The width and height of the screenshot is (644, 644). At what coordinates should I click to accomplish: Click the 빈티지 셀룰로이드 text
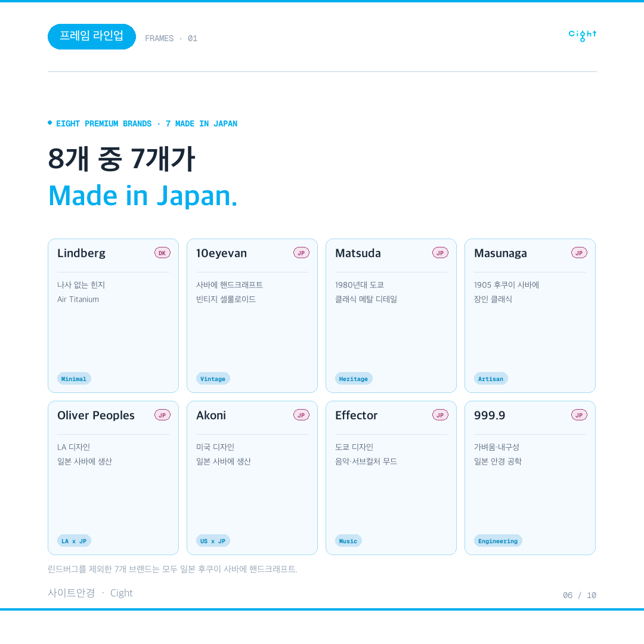coord(226,299)
